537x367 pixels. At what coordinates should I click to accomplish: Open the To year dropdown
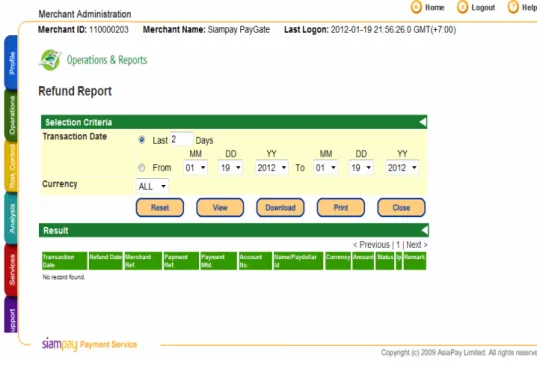click(x=402, y=167)
